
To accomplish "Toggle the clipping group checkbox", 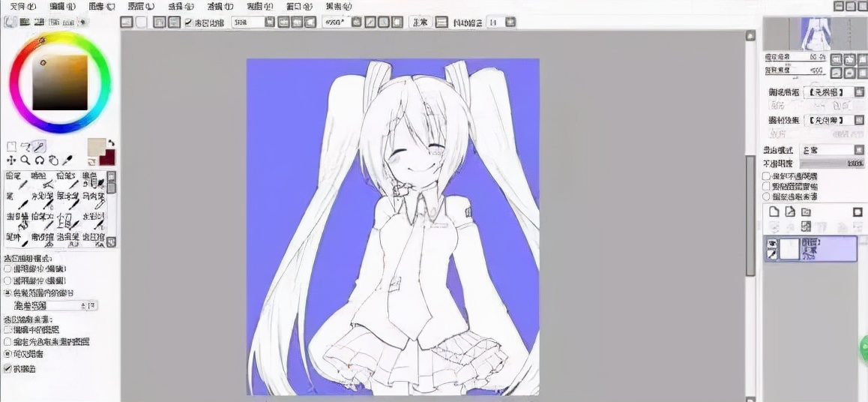I will (767, 186).
